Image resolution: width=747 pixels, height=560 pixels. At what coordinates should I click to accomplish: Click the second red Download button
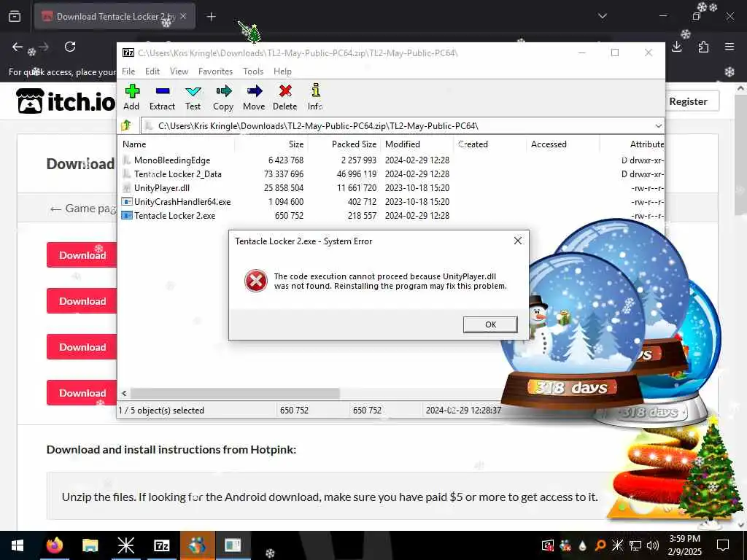82,301
